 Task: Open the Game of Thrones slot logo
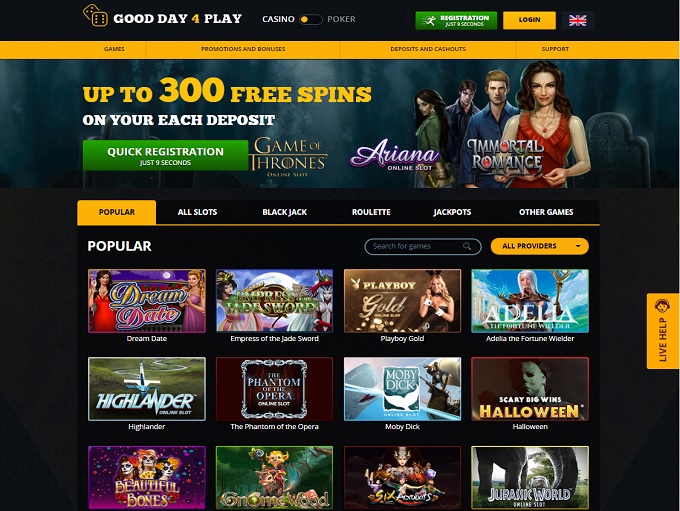[288, 157]
